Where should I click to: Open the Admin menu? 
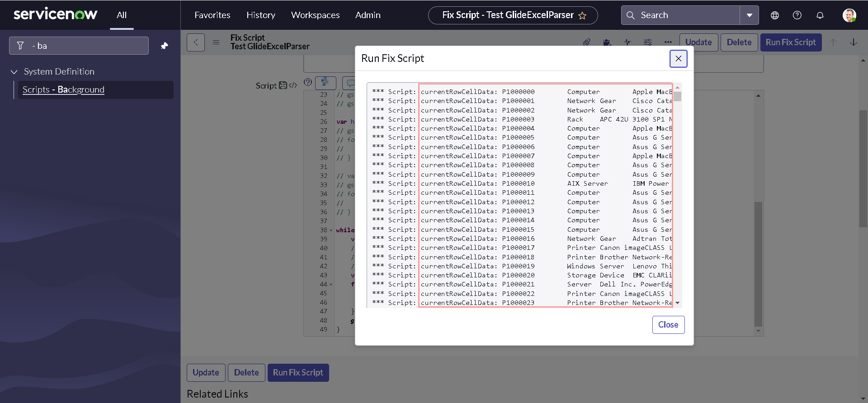tap(368, 15)
